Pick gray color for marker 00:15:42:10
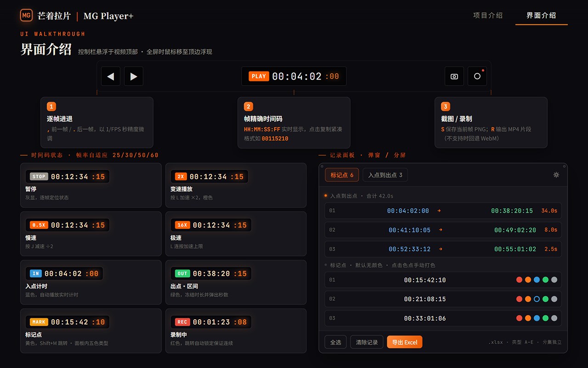 (x=554, y=280)
